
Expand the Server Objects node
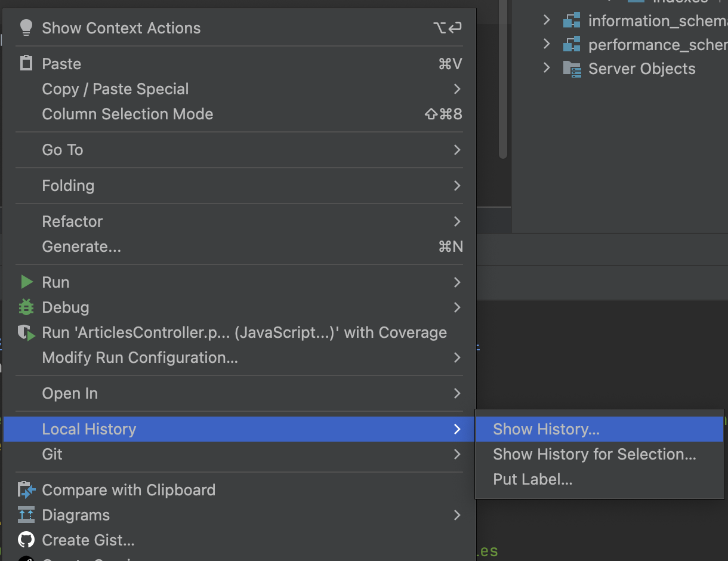547,68
